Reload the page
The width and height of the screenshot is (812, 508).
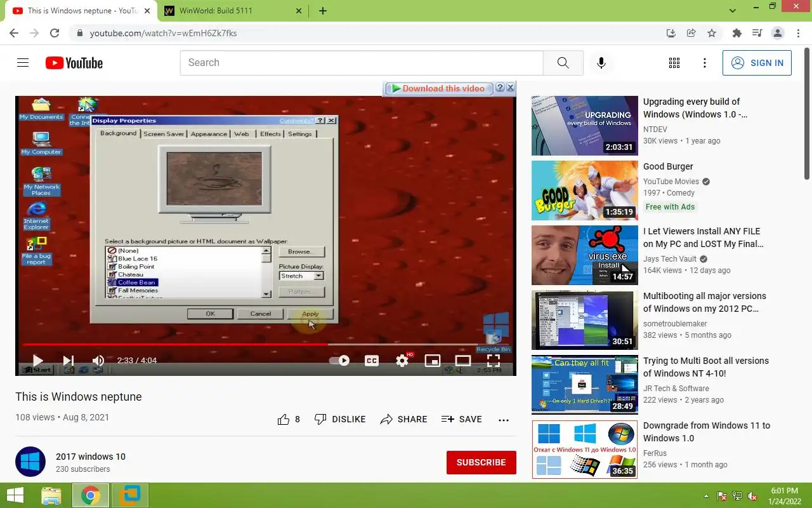(x=55, y=33)
